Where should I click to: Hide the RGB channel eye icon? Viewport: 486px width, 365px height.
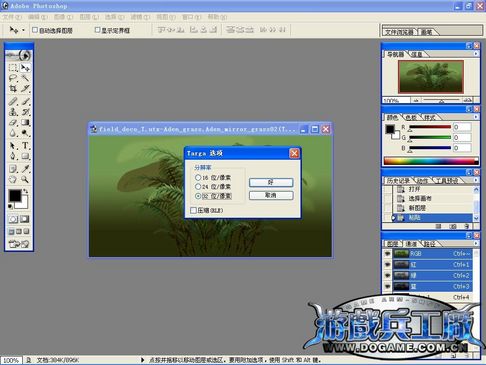coord(387,254)
